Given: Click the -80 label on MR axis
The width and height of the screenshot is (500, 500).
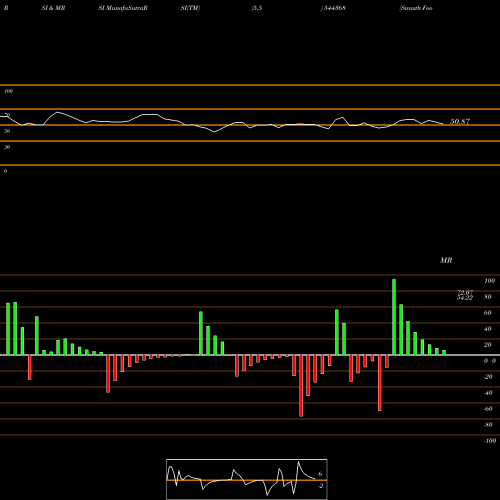Looking at the screenshot, I should [x=488, y=425].
